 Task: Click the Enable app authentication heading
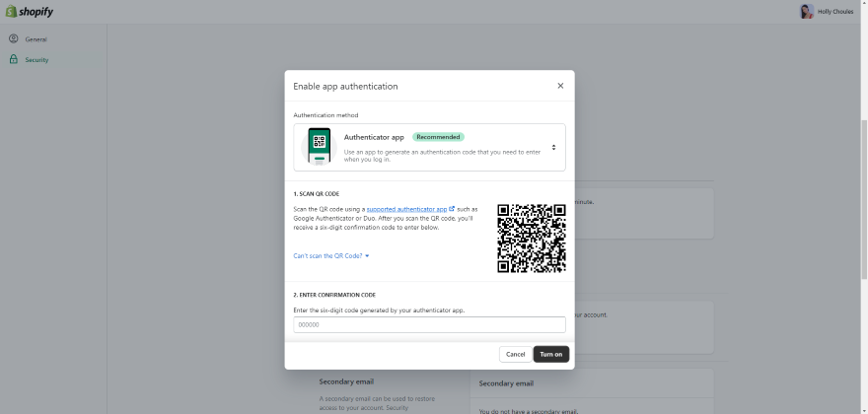345,87
